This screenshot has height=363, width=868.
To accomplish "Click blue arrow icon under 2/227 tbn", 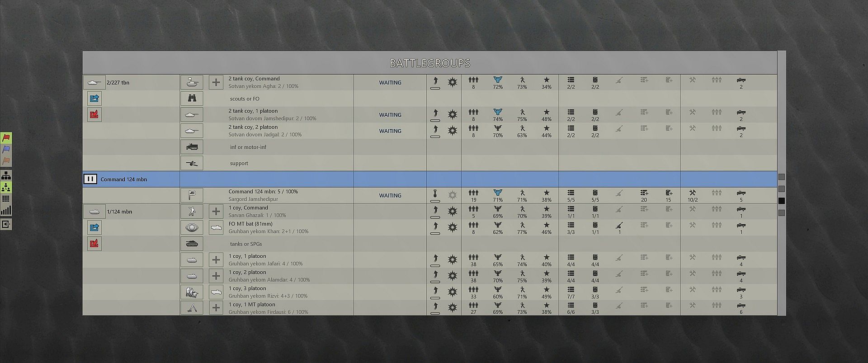I will (x=94, y=99).
